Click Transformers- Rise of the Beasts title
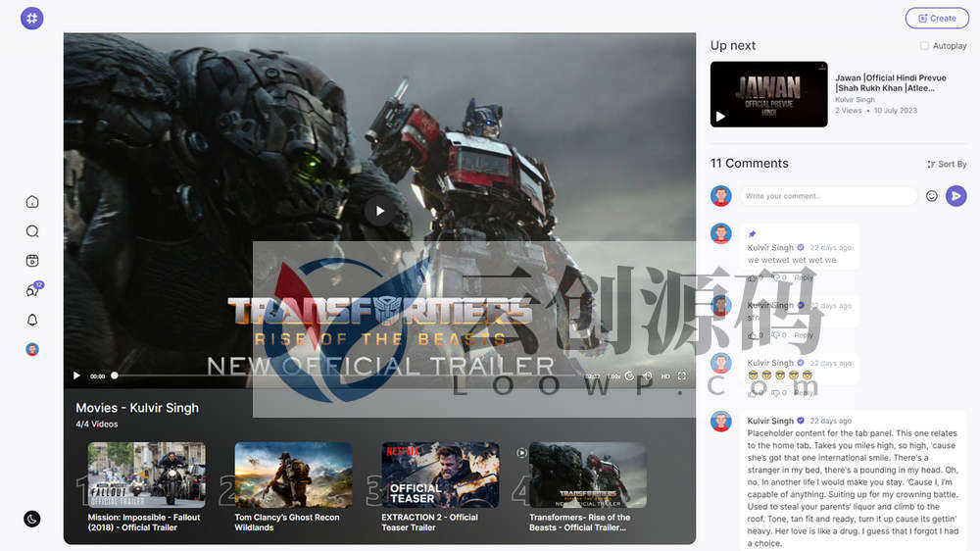This screenshot has width=980, height=551. [579, 523]
